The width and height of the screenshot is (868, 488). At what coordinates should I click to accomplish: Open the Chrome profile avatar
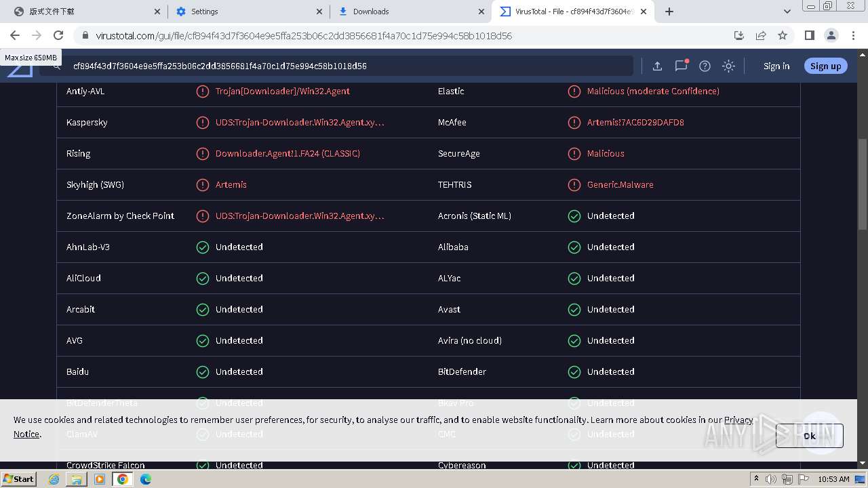[x=831, y=35]
